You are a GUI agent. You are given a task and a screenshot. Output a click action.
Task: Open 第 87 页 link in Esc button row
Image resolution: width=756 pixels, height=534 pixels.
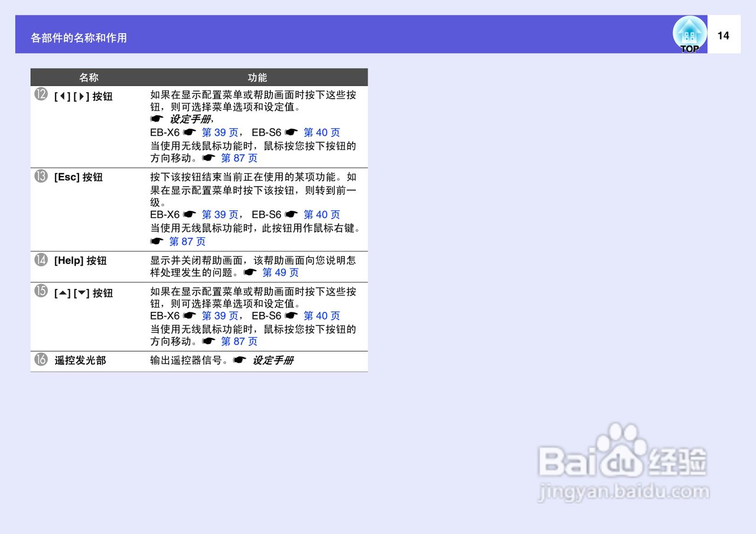pyautogui.click(x=187, y=242)
